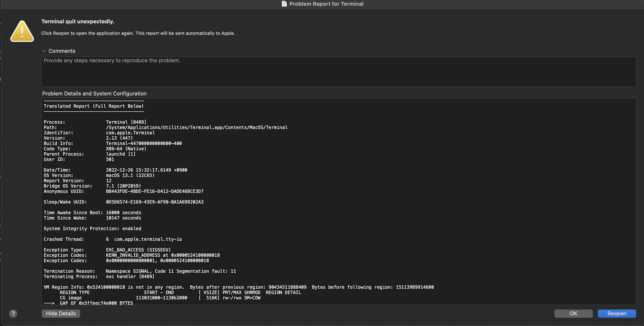Click the Parent Process 'launchd [1]'
The image size is (644, 326).
[x=121, y=154]
